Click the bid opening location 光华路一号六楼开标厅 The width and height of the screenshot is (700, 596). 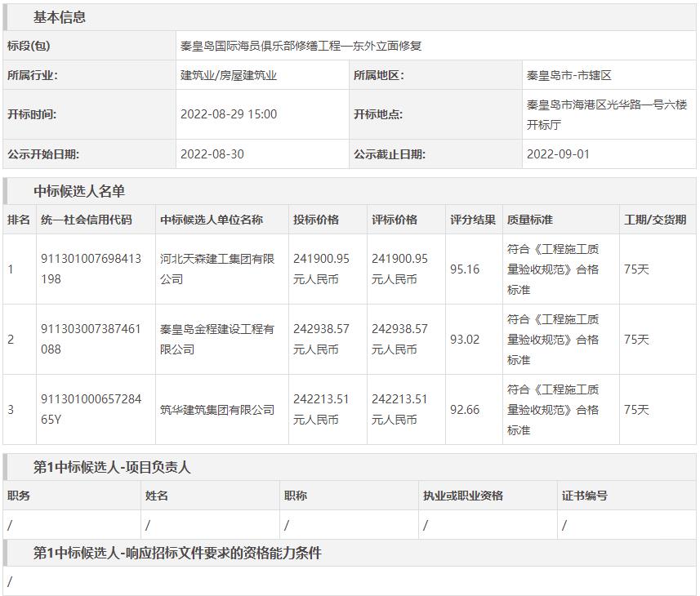[x=607, y=114]
